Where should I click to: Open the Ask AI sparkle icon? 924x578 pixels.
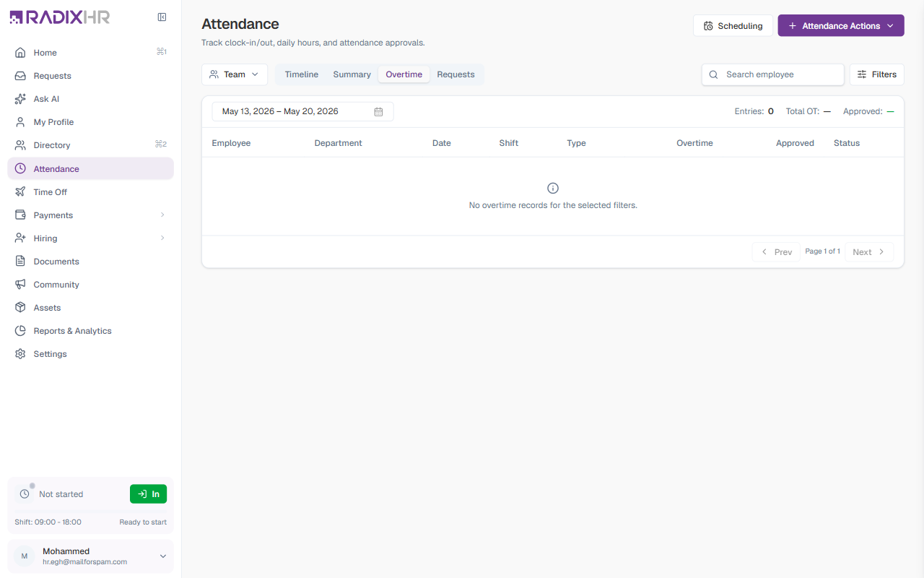[20, 99]
